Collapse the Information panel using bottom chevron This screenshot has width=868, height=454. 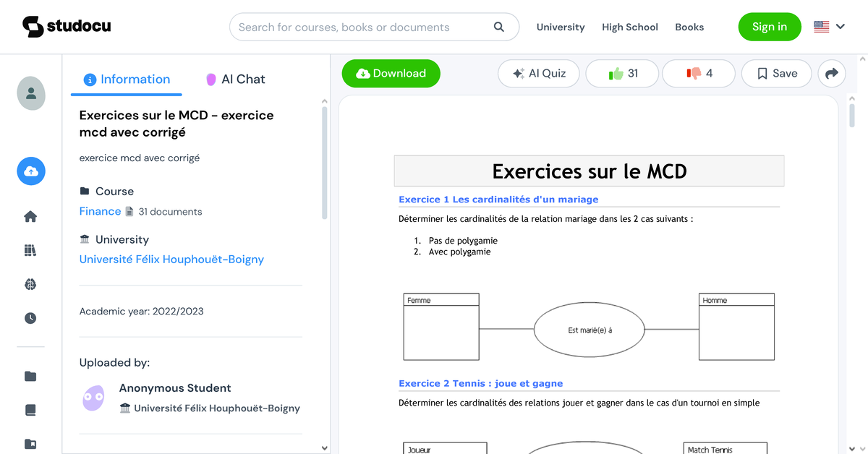tap(324, 447)
